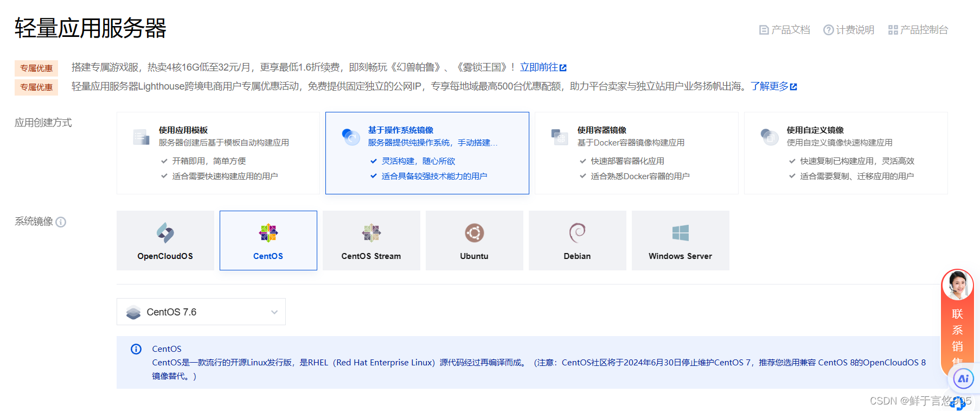Select the 使用应用模板 creation method card
980x411 pixels.
[x=218, y=153]
